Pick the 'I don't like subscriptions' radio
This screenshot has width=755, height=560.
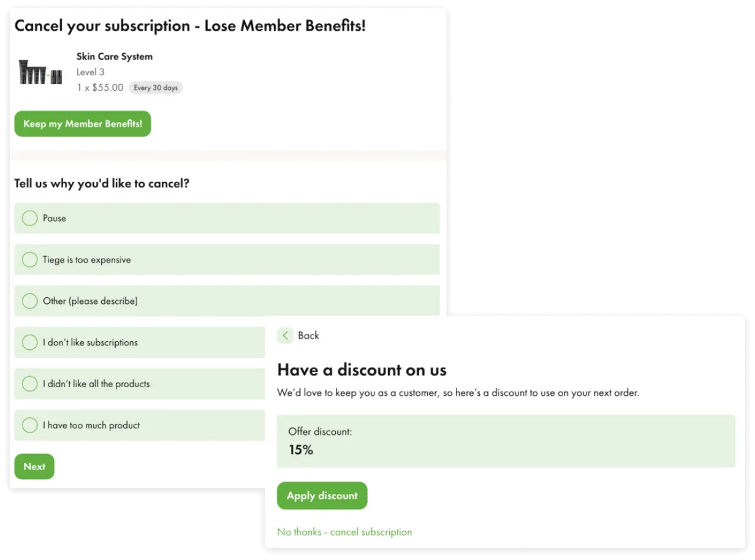point(30,342)
